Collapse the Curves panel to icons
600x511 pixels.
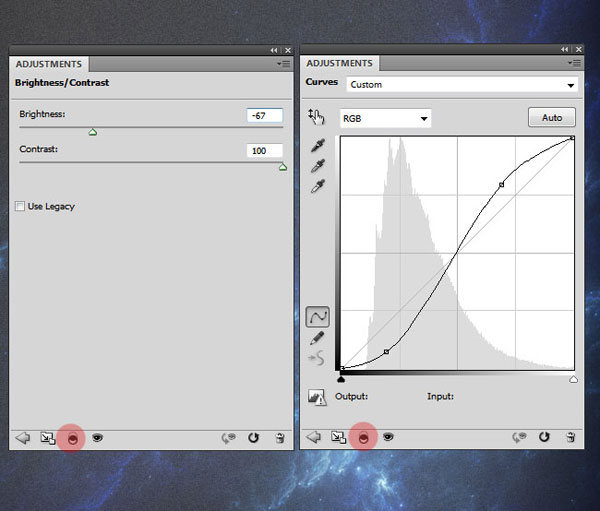[565, 49]
